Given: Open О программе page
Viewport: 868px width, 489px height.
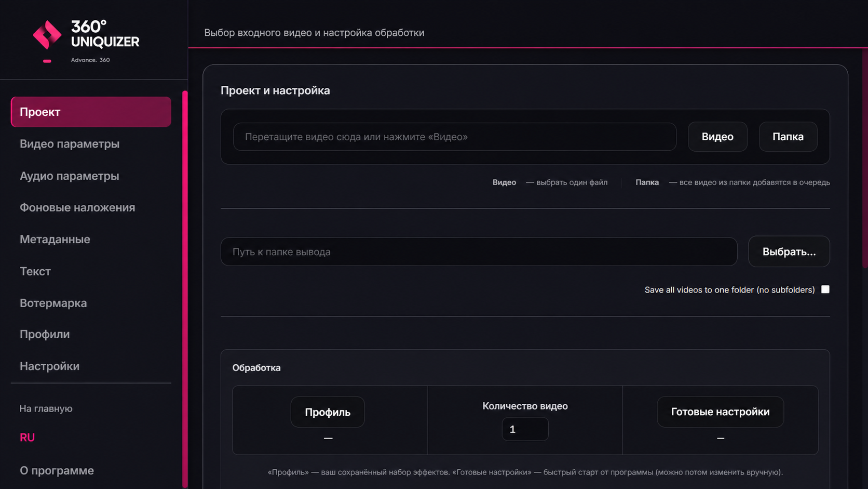Looking at the screenshot, I should pos(57,470).
